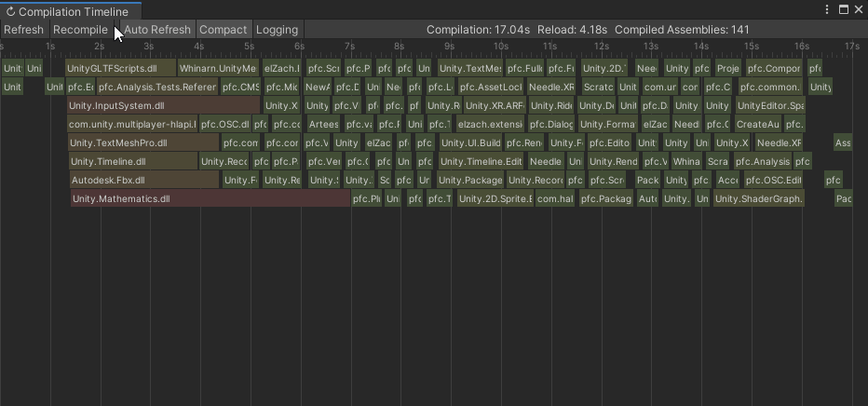Viewport: 868px width, 406px height.
Task: Click the pfc.Packag assembly bar
Action: (x=606, y=198)
